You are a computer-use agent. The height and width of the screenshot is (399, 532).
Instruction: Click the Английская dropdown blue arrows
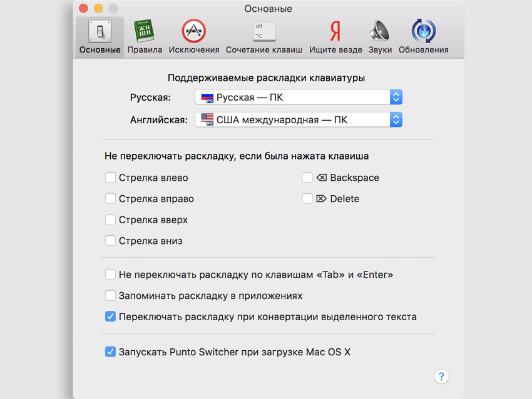396,119
